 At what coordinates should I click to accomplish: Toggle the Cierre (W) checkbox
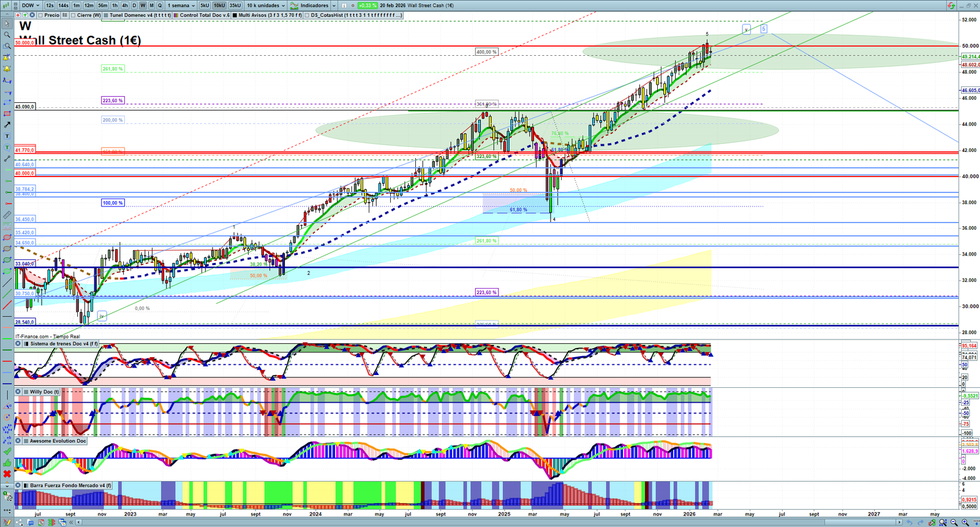pyautogui.click(x=73, y=15)
